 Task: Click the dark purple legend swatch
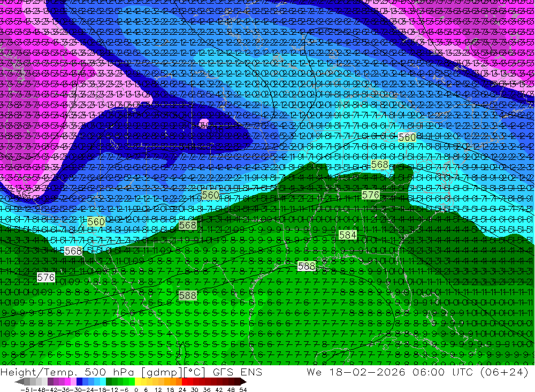[x=50, y=382]
